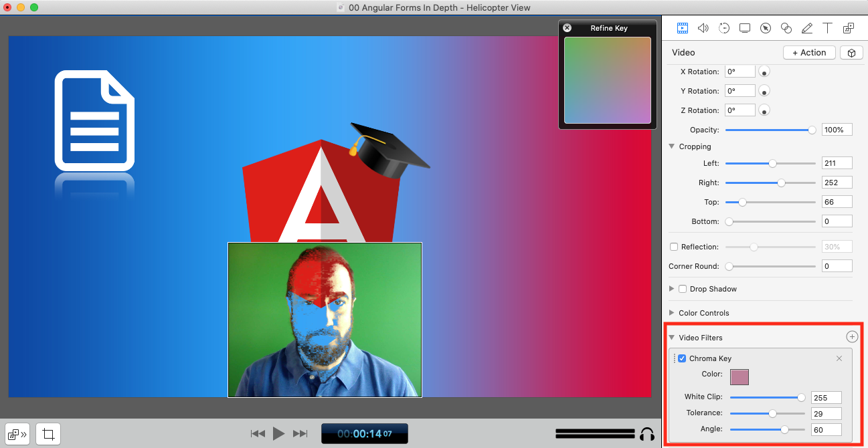Image resolution: width=868 pixels, height=448 pixels.
Task: Click the 3D cube presets button
Action: tap(851, 53)
